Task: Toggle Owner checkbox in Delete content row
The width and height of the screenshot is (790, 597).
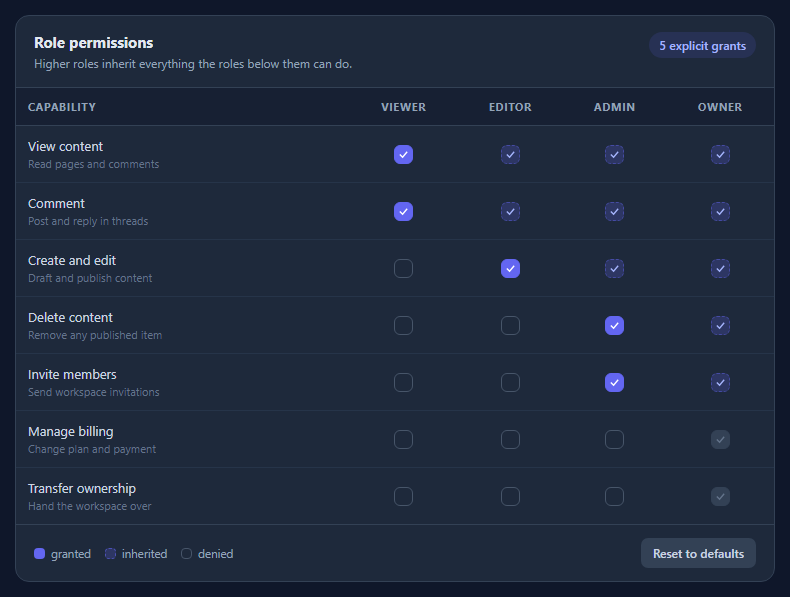Action: 720,325
